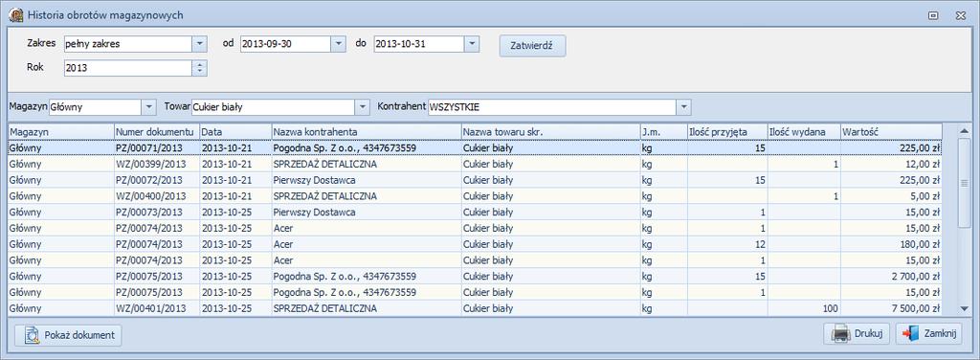Click the Zakres field 'pełny zakres'
Viewport: 980px width, 360px height.
(127, 44)
